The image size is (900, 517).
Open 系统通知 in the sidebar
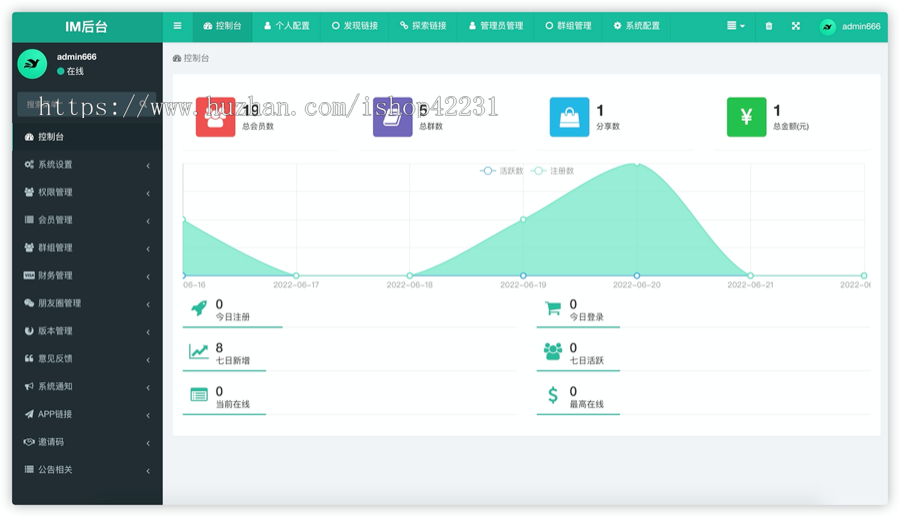(87, 386)
